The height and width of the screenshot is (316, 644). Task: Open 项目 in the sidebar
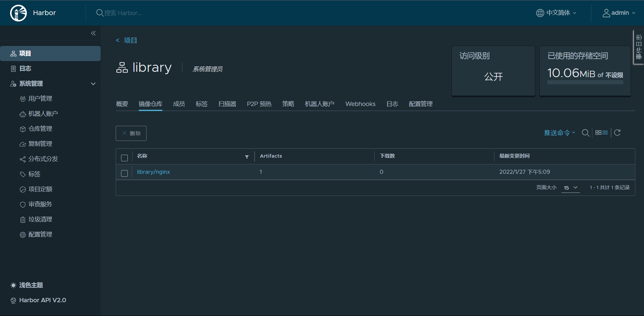pos(50,53)
